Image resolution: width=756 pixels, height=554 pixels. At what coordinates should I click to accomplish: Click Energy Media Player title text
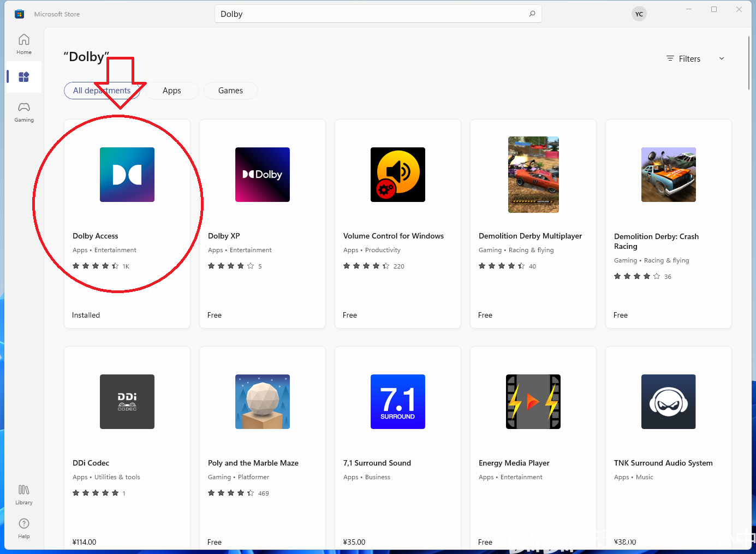514,463
